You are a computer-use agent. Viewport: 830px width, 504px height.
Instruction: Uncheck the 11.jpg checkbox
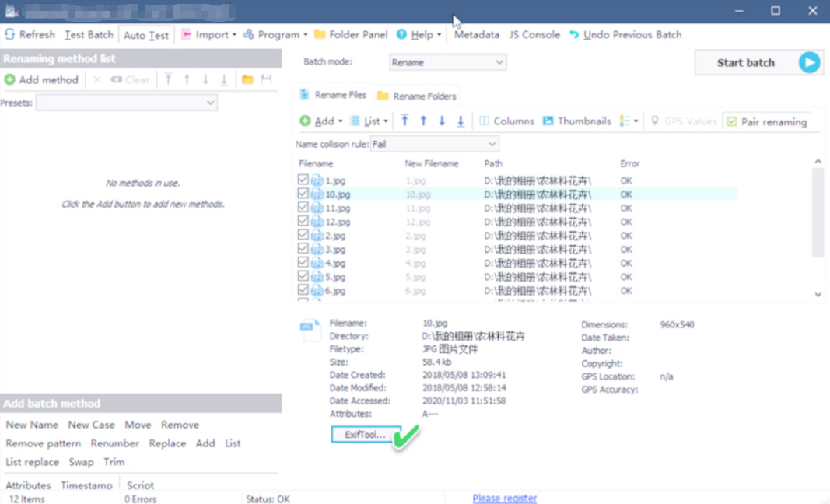(x=303, y=207)
